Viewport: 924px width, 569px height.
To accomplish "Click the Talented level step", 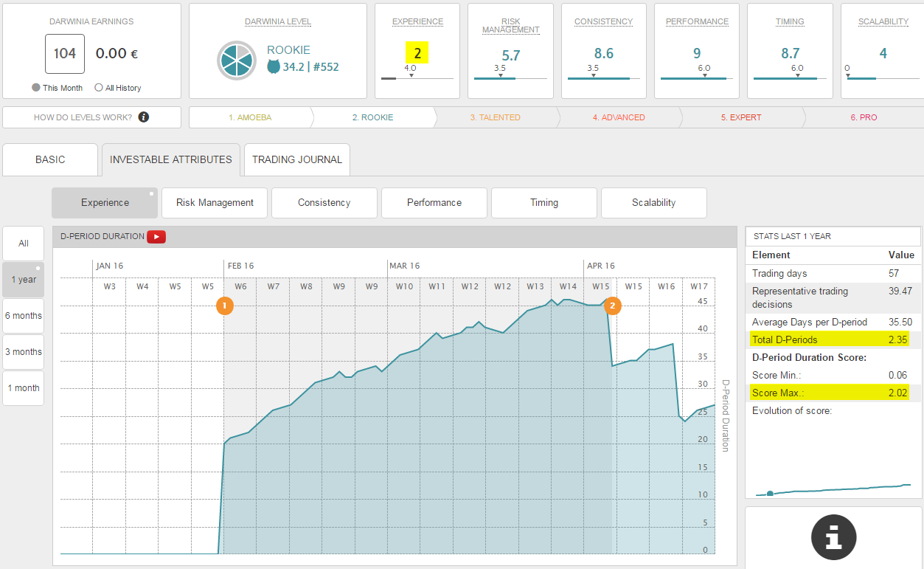I will (x=495, y=117).
